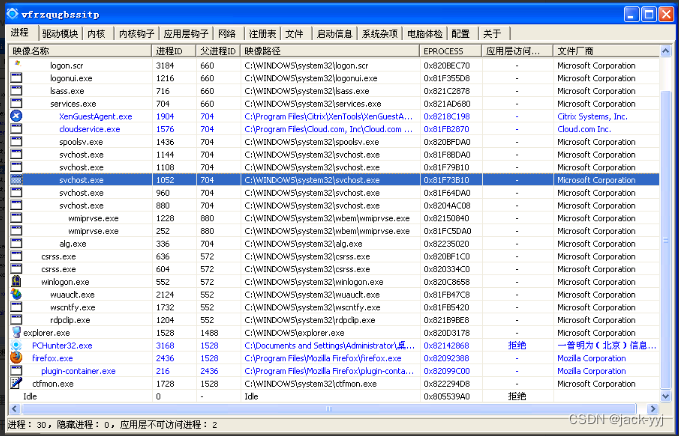Click the Cloud.com Inc. vendor cell

(584, 129)
